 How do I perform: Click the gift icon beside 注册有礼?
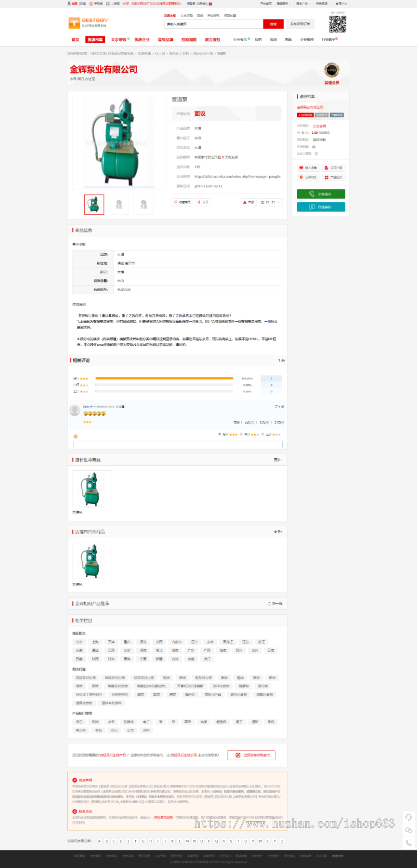210,4
